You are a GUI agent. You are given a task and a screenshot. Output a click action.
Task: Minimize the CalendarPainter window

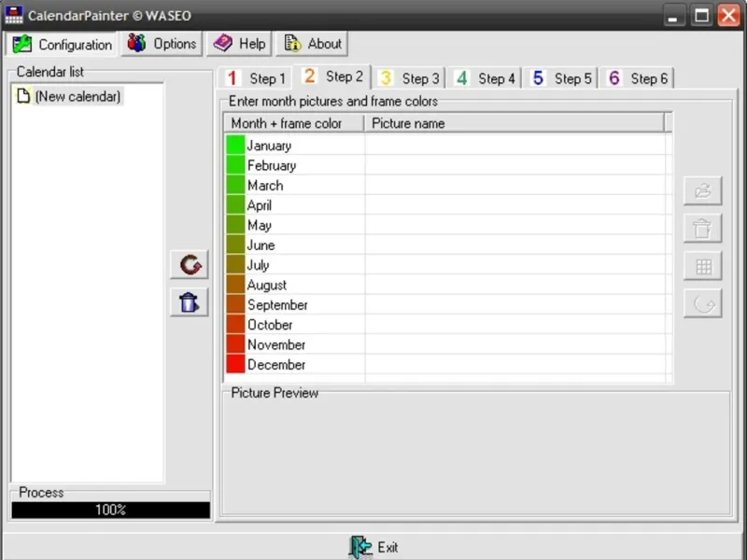(673, 16)
